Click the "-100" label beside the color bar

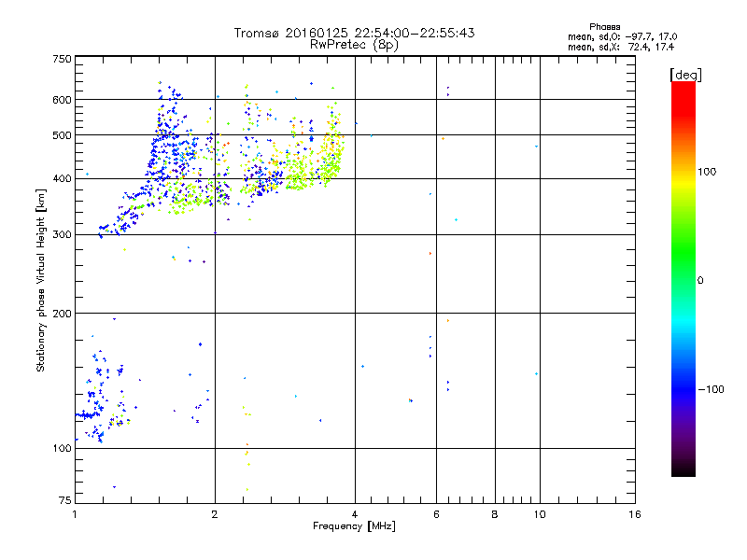pyautogui.click(x=711, y=389)
